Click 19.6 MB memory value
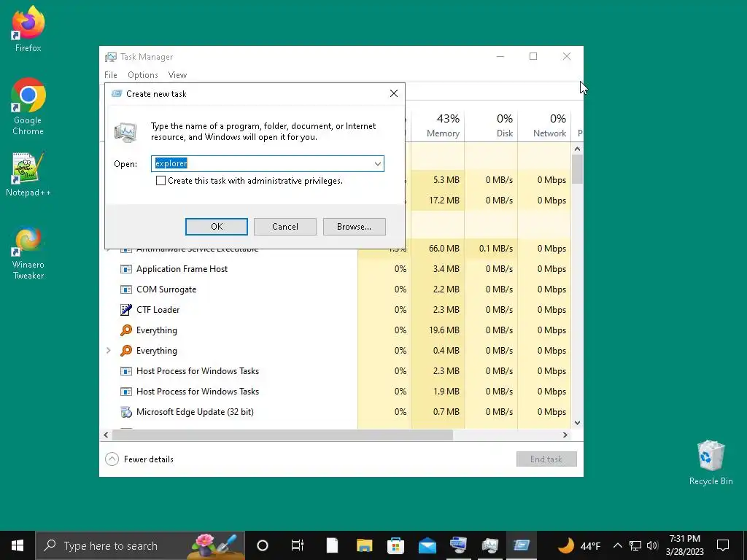This screenshot has height=560, width=747. click(x=446, y=330)
